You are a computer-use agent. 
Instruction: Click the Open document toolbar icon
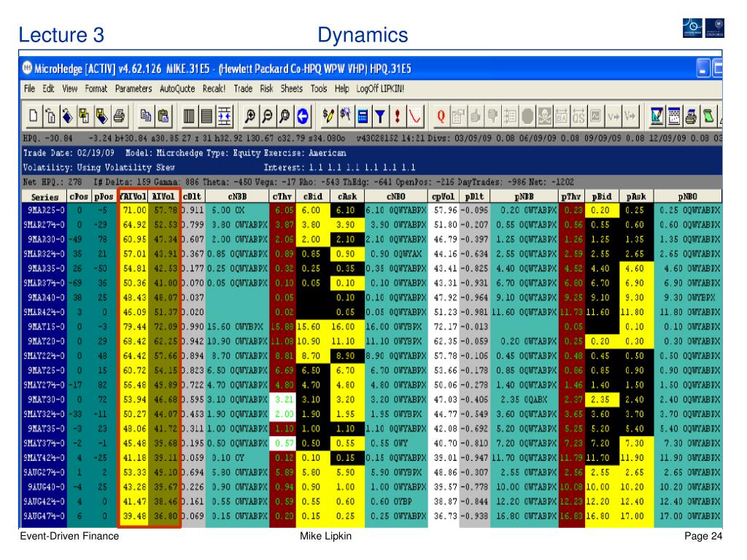pos(50,116)
